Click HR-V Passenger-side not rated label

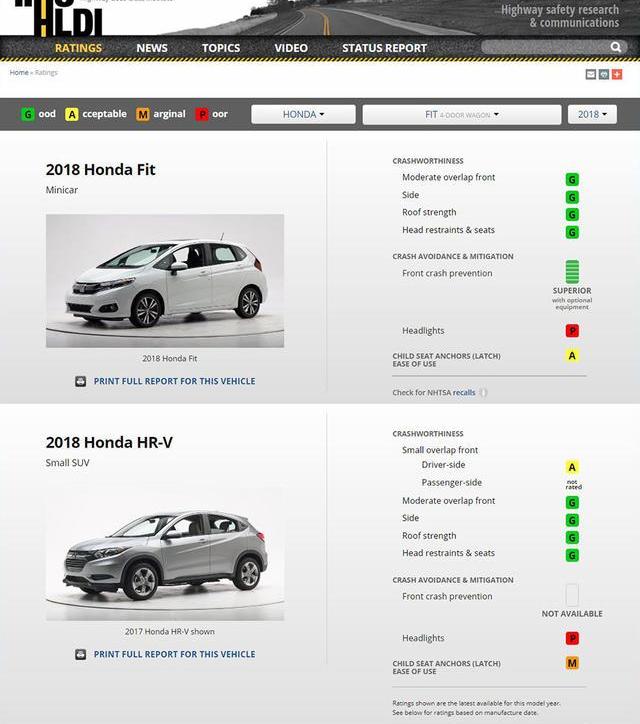click(574, 484)
